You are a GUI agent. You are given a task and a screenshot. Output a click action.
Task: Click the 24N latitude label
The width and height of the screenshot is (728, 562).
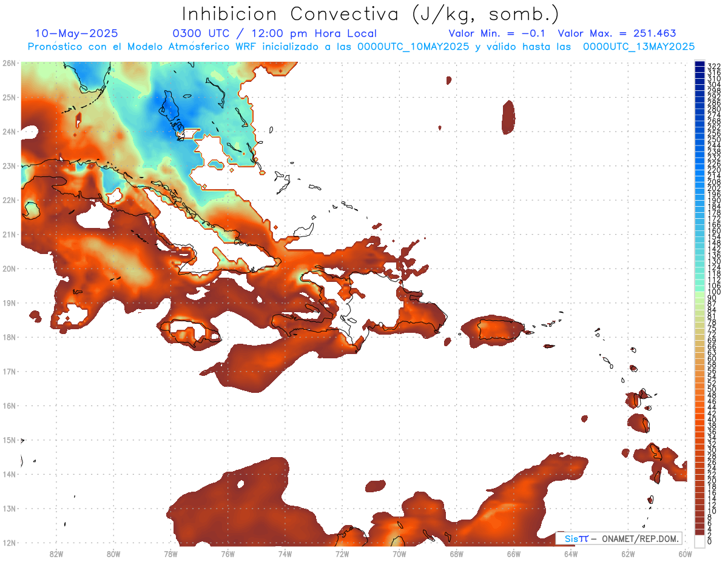(8, 132)
